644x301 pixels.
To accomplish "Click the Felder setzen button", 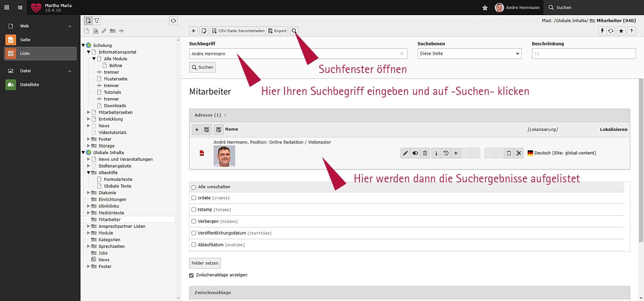I will (x=205, y=263).
